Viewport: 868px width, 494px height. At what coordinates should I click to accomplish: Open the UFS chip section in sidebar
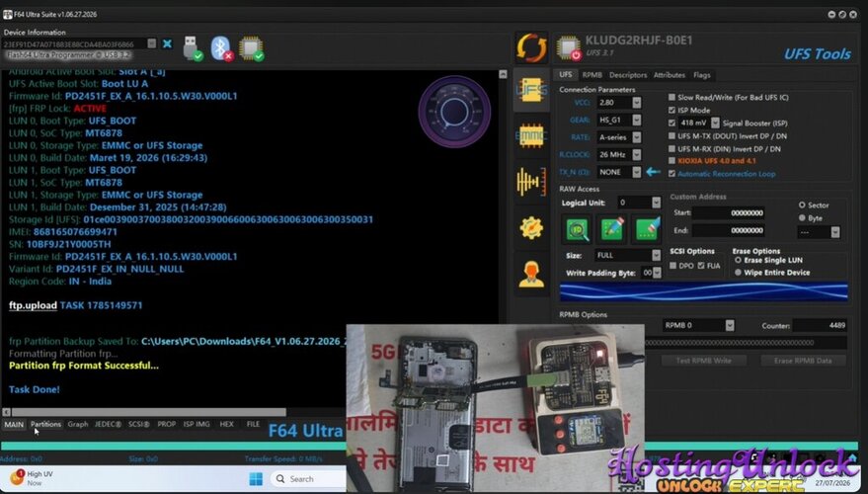coord(531,90)
